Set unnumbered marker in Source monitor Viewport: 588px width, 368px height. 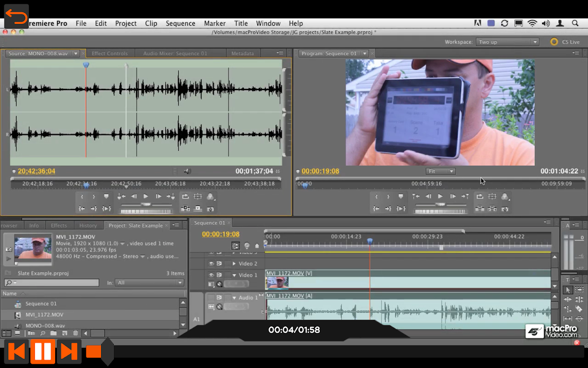click(106, 196)
